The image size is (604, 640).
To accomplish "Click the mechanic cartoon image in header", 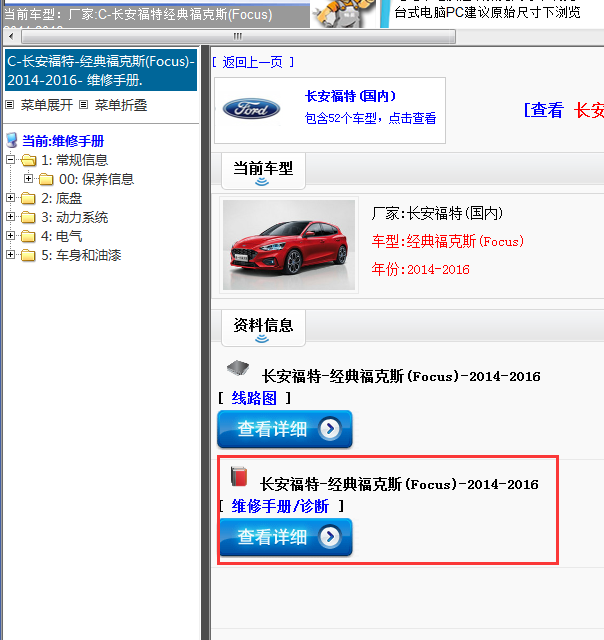I will tap(344, 13).
